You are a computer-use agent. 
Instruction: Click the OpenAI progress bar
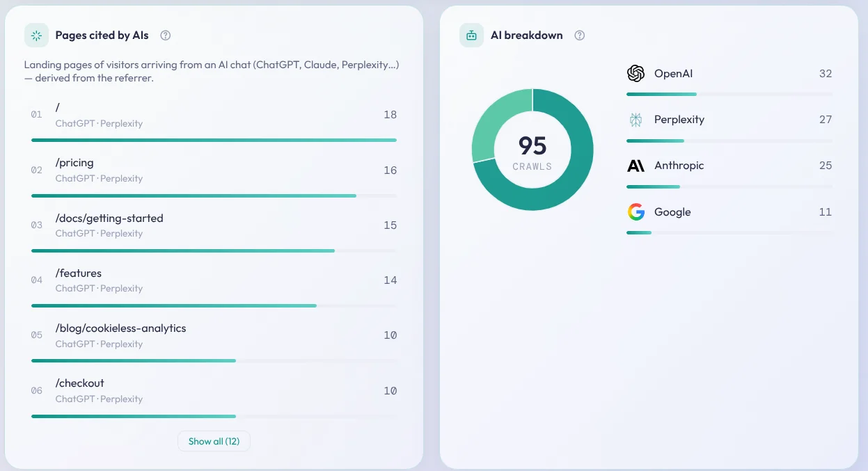coord(729,94)
